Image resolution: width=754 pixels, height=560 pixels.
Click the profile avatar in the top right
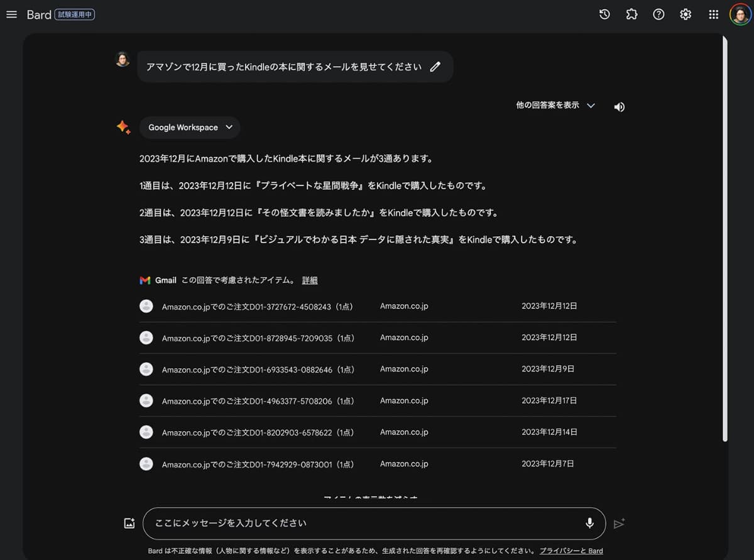741,14
